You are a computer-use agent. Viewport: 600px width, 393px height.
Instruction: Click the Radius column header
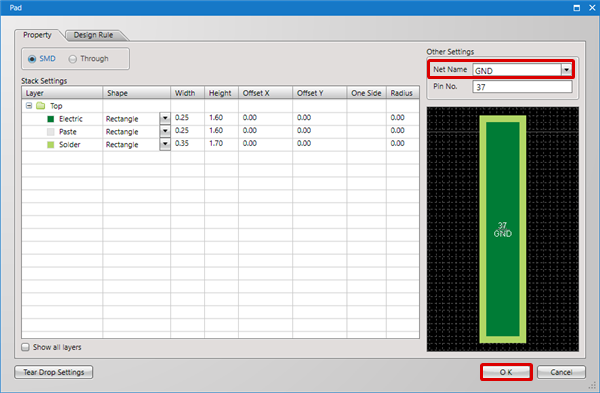(403, 93)
